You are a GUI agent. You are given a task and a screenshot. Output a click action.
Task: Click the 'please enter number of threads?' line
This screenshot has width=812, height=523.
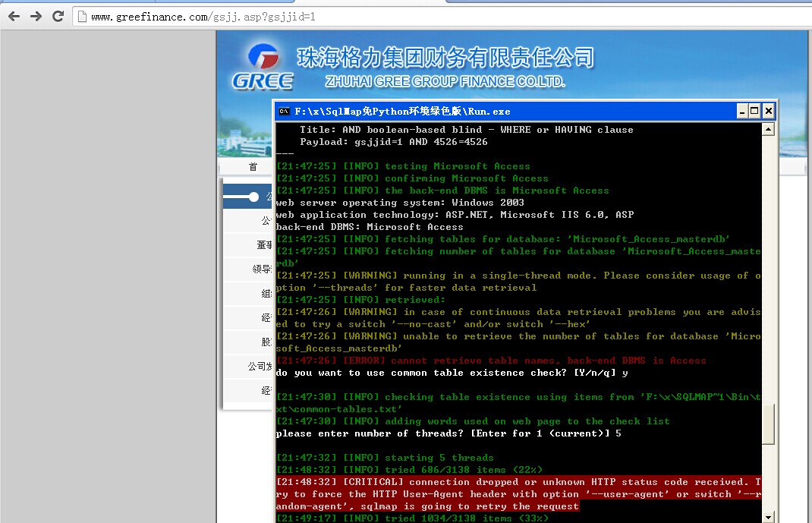pos(448,433)
